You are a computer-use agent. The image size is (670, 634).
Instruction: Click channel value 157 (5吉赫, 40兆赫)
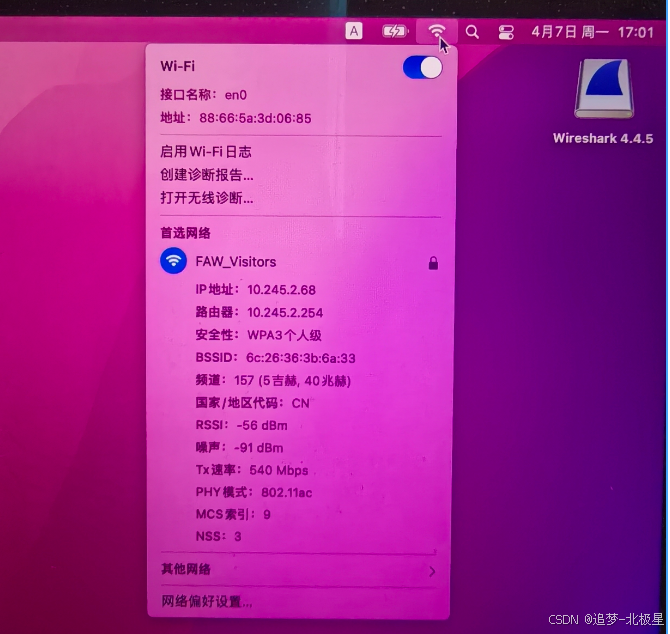tap(292, 381)
